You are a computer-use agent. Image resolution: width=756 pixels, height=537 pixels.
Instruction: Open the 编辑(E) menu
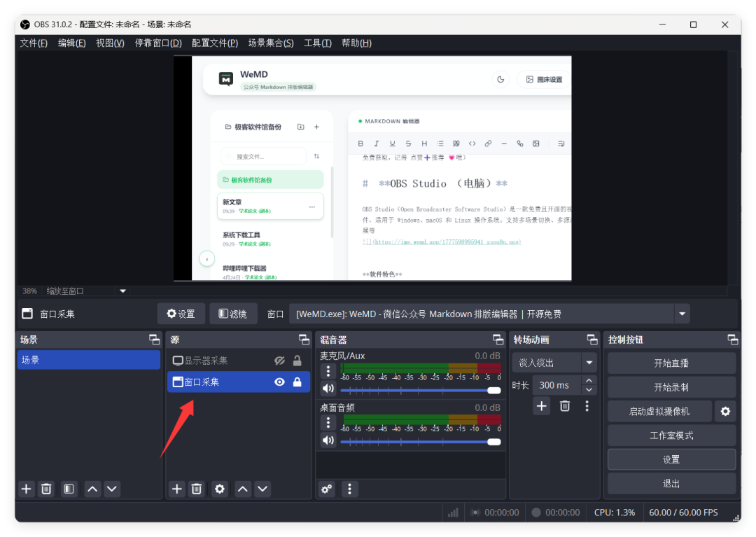coord(72,43)
